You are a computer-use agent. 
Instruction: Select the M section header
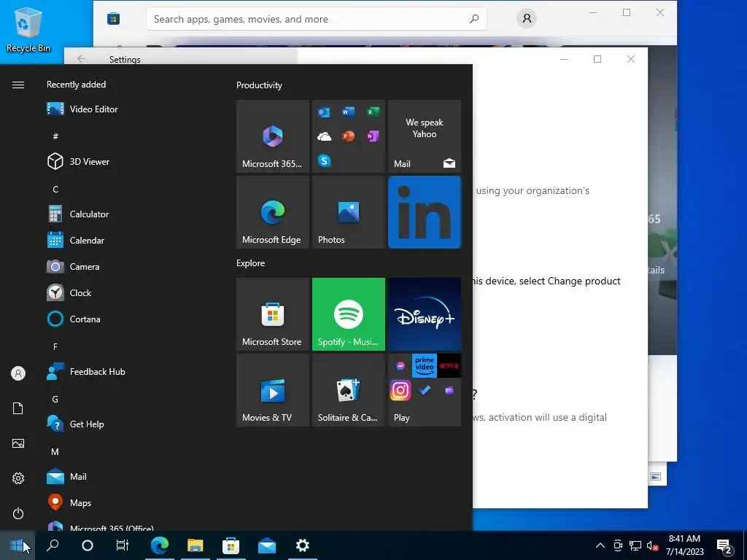coord(55,451)
